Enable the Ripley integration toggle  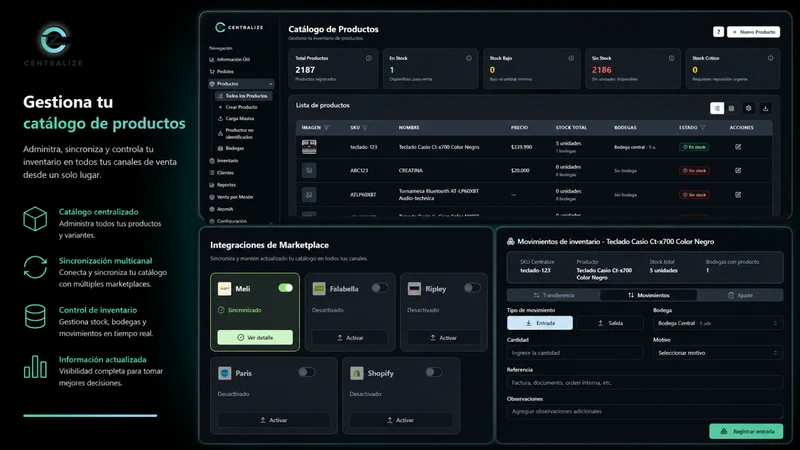[x=472, y=288]
